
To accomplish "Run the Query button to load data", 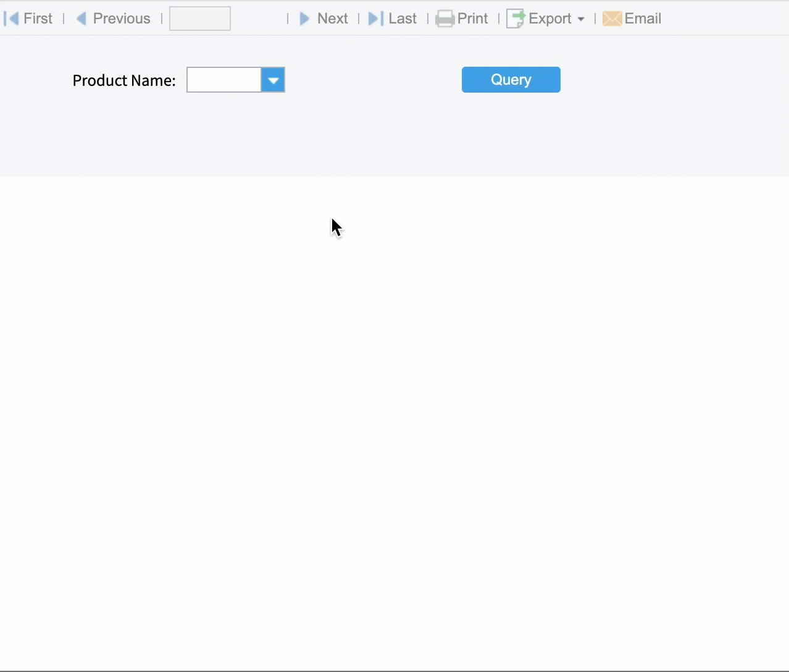I will (511, 79).
